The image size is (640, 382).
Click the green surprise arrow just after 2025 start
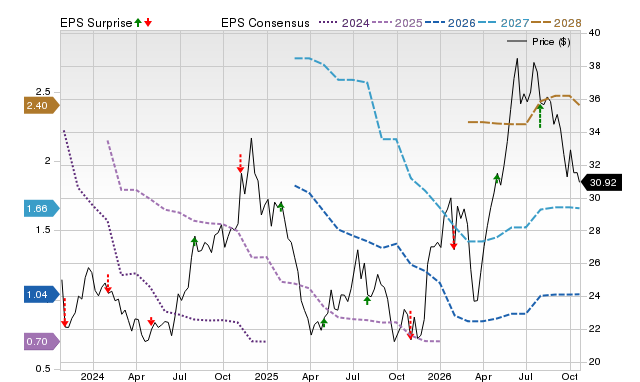281,207
